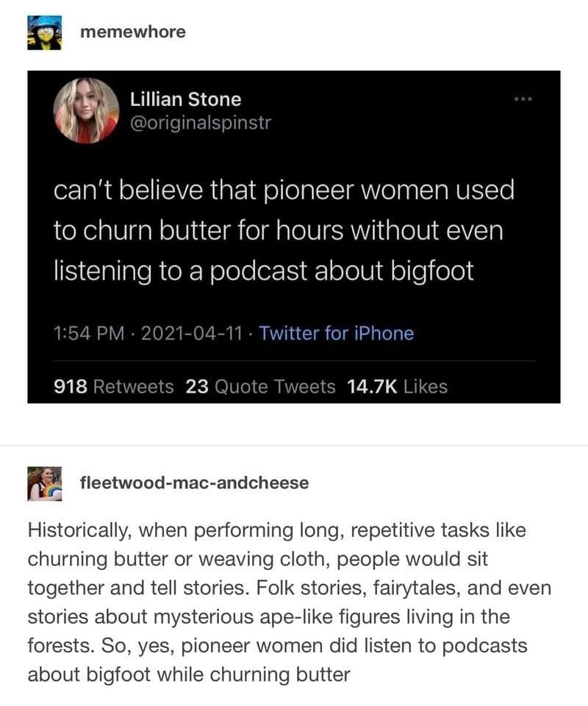Open the 14.7K Likes list
The height and width of the screenshot is (706, 588).
click(x=398, y=386)
